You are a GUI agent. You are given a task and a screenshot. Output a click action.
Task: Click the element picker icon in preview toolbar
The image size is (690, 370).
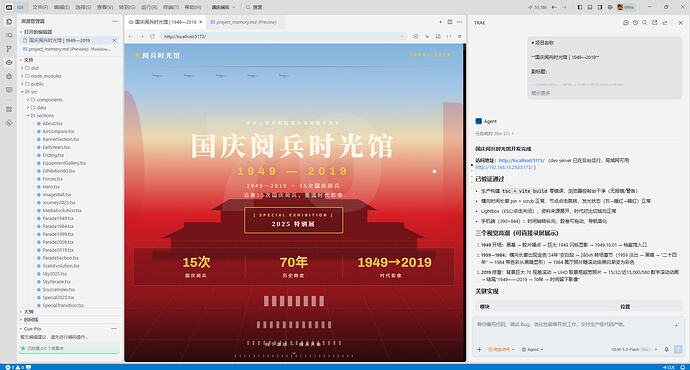(x=427, y=37)
